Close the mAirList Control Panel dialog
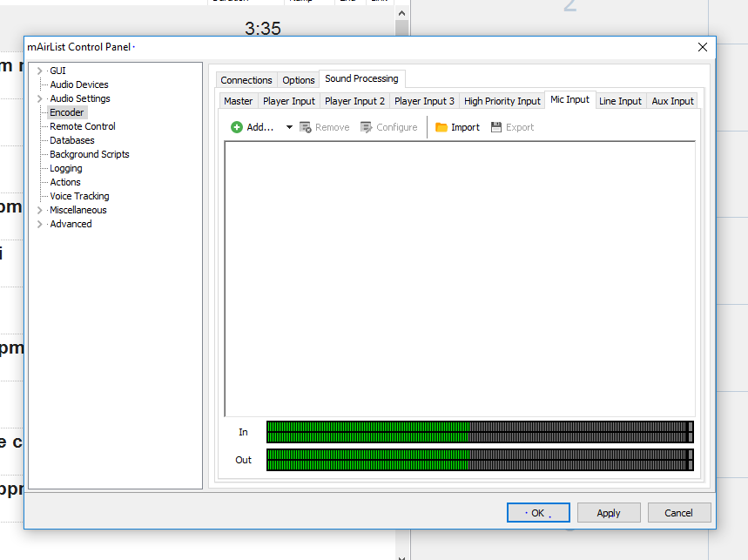Screen dimensions: 748x560 (x=702, y=47)
